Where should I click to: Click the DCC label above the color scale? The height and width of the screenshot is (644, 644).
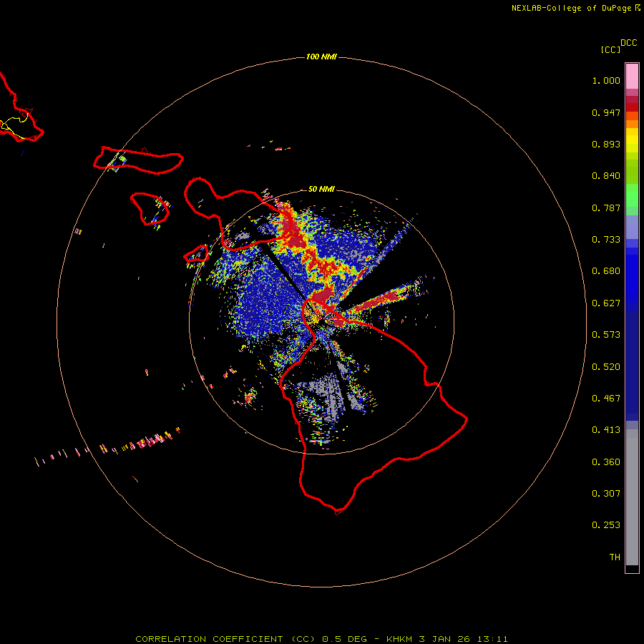click(629, 42)
